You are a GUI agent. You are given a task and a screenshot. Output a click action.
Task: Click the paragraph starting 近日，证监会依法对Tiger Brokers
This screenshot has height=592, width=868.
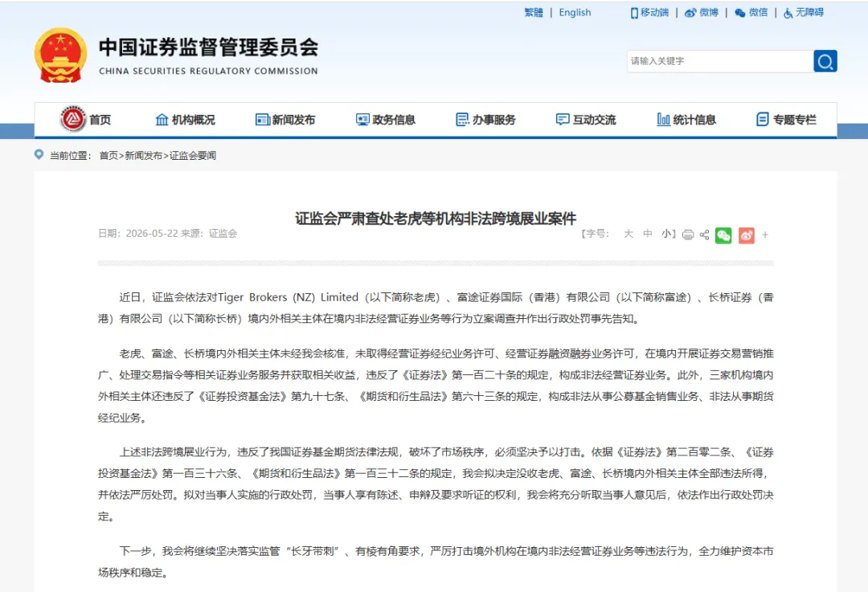(436, 308)
